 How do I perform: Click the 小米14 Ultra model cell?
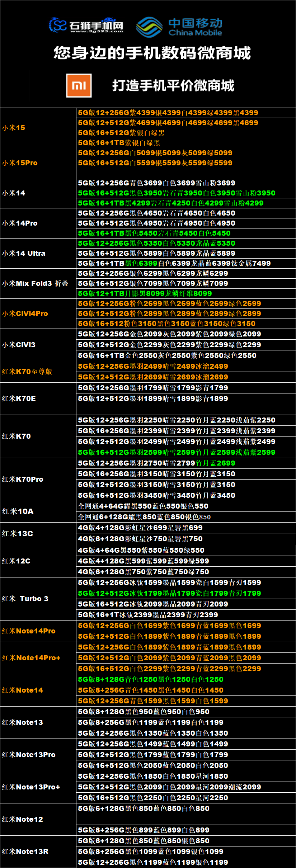tap(38, 253)
